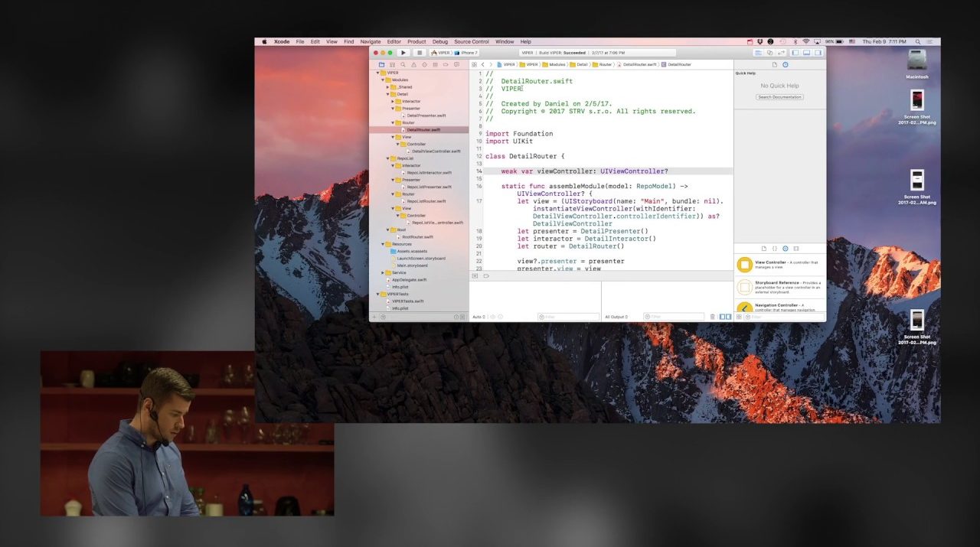Open the Find navigator magnifier icon
980x547 pixels.
tap(403, 65)
